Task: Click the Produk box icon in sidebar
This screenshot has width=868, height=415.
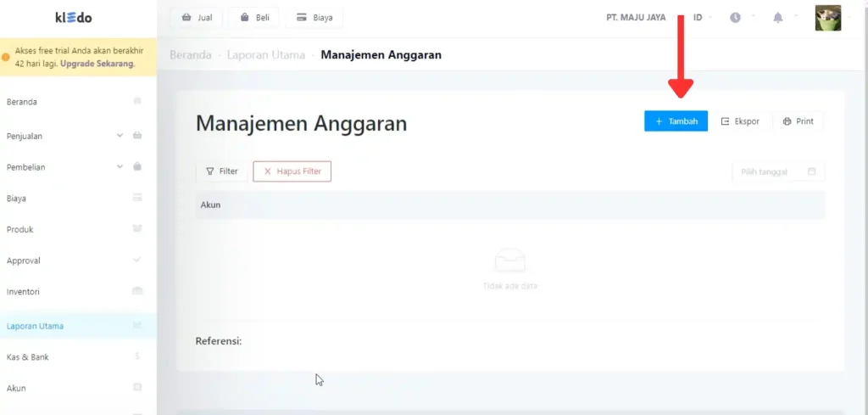Action: pyautogui.click(x=137, y=228)
